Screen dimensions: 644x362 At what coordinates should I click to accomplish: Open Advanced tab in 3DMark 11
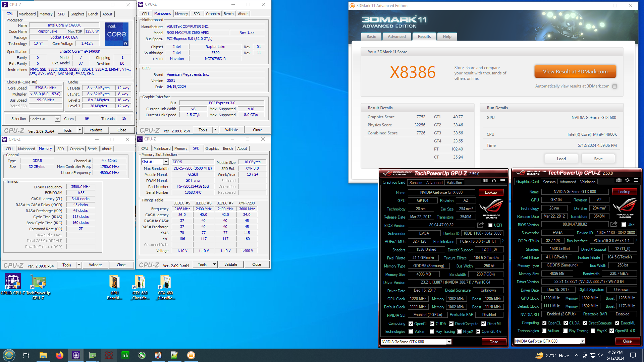397,37
